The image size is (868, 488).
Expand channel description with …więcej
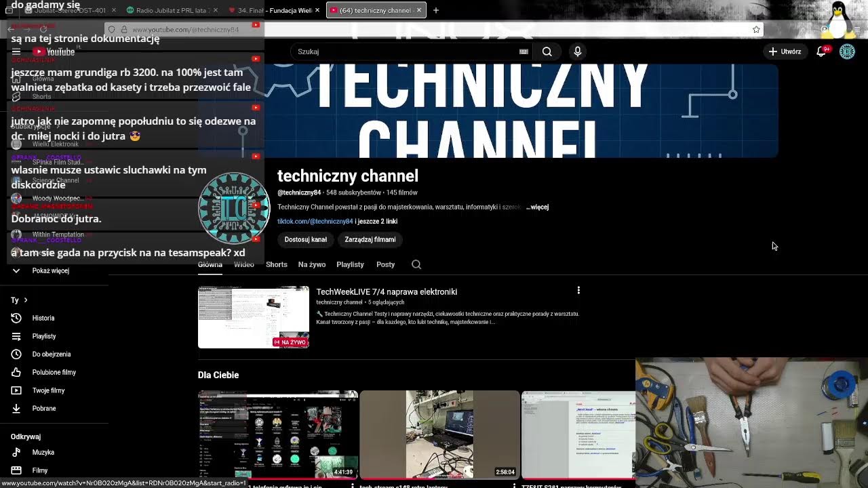(x=537, y=207)
